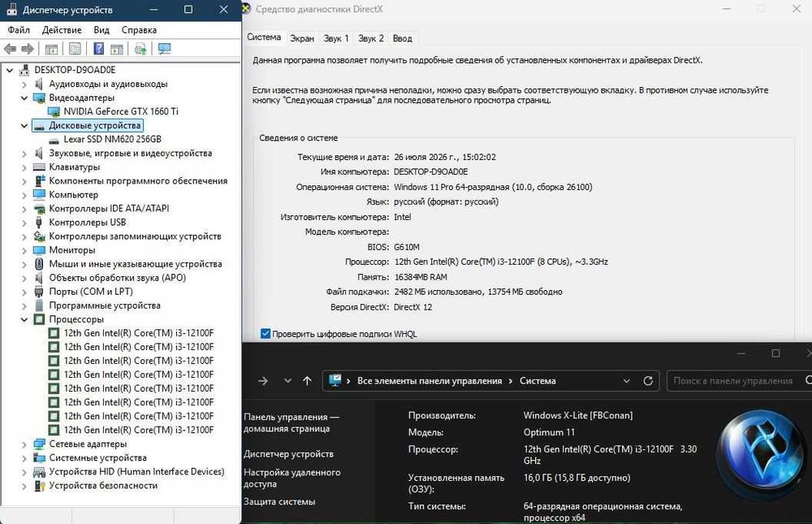Switch to the Ввод tab
The width and height of the screenshot is (812, 524).
click(x=403, y=38)
